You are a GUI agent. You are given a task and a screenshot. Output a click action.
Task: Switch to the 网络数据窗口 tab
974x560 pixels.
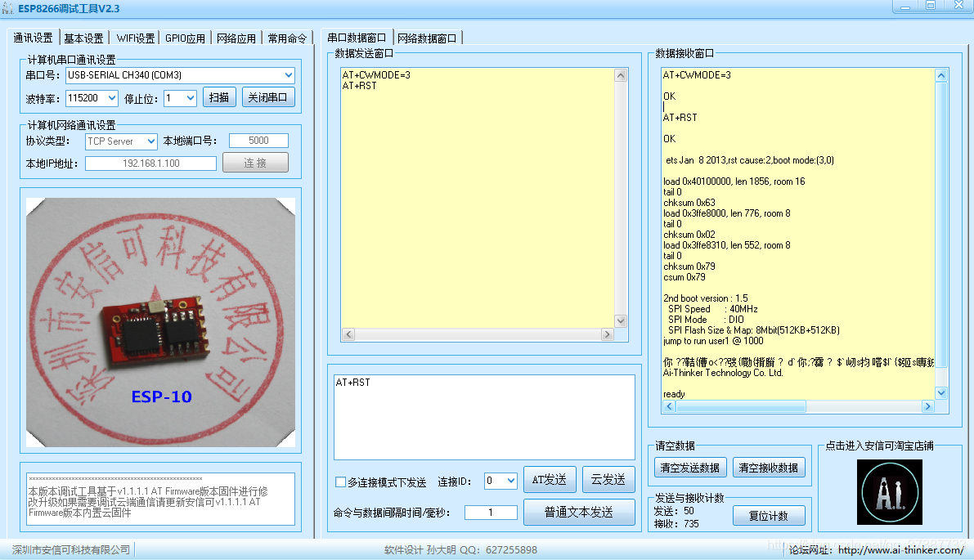click(428, 38)
